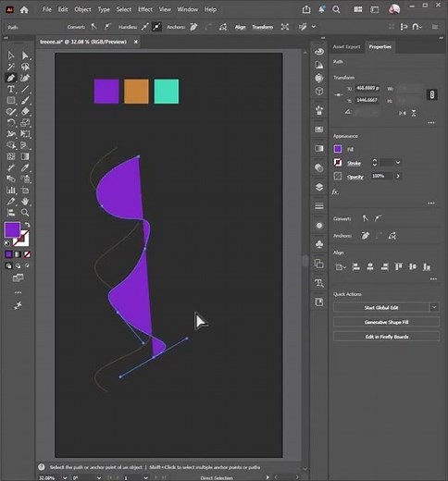Switch to the Asset Export tab
This screenshot has width=448, height=481.
coord(346,47)
